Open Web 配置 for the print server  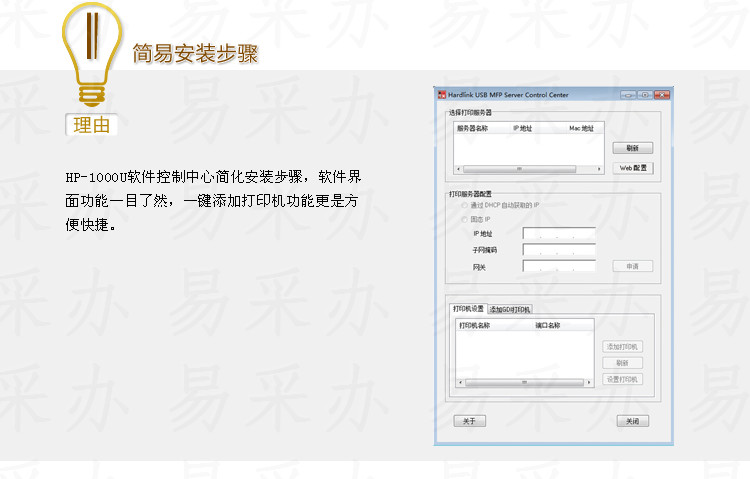[x=632, y=168]
